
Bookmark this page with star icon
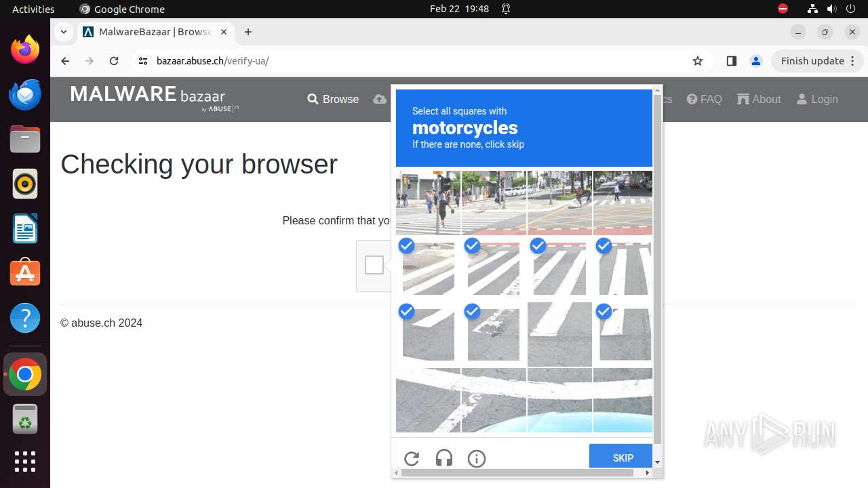click(698, 61)
